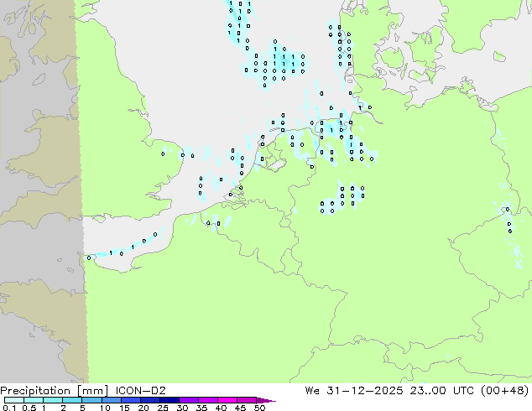Viewport: 532px width, 411px height.
Task: Select the legend swatch between 35 and 40
Action: (x=207, y=400)
